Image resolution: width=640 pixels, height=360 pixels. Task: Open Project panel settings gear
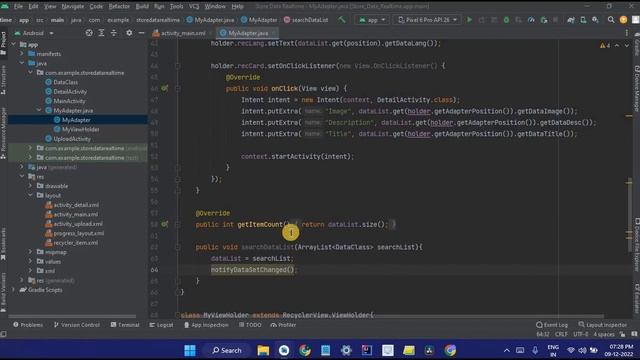(129, 33)
